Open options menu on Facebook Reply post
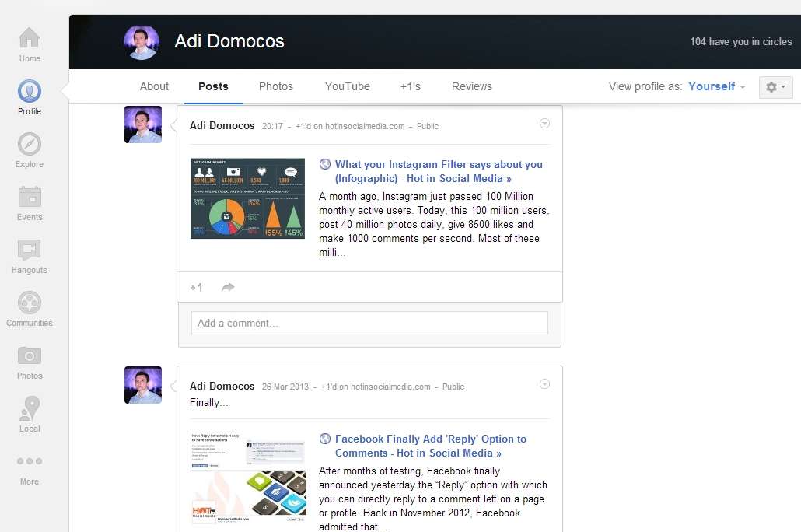Screen dimensions: 801x532 point(544,383)
